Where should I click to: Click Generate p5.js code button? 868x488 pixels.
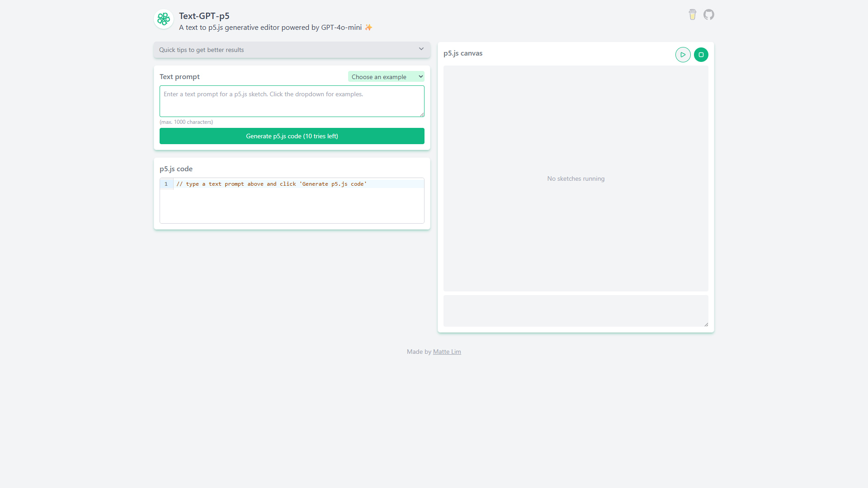[292, 136]
